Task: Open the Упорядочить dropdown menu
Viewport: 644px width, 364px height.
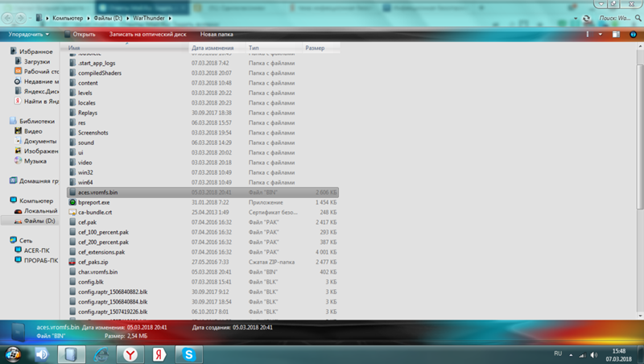Action: [29, 35]
